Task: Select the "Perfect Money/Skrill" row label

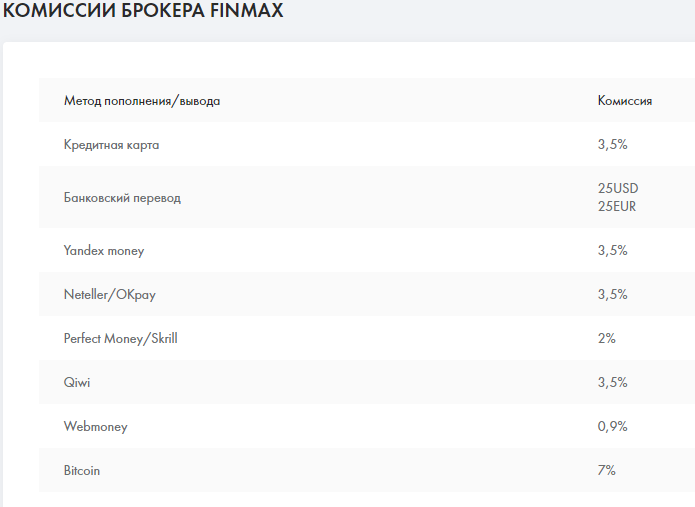Action: (x=120, y=339)
